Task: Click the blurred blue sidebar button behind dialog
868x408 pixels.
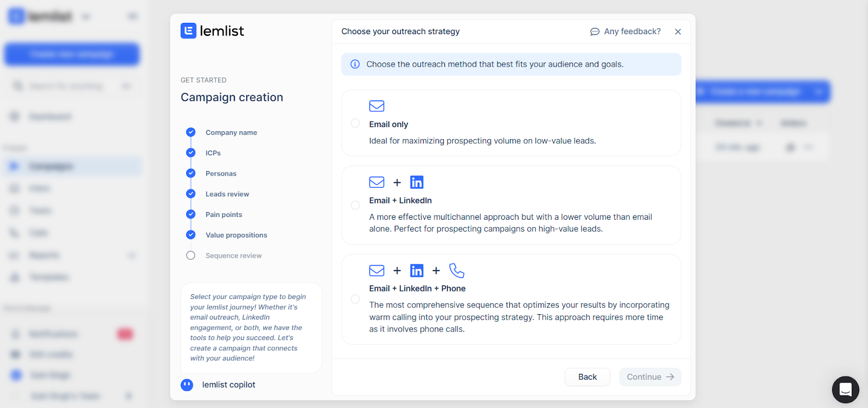Action: [x=72, y=54]
